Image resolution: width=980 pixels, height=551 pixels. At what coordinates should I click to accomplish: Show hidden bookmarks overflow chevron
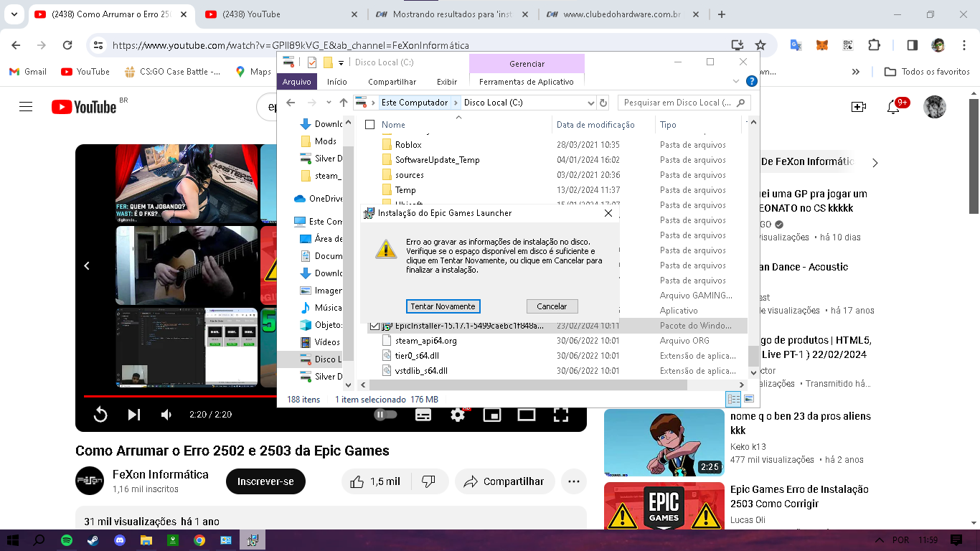coord(856,72)
